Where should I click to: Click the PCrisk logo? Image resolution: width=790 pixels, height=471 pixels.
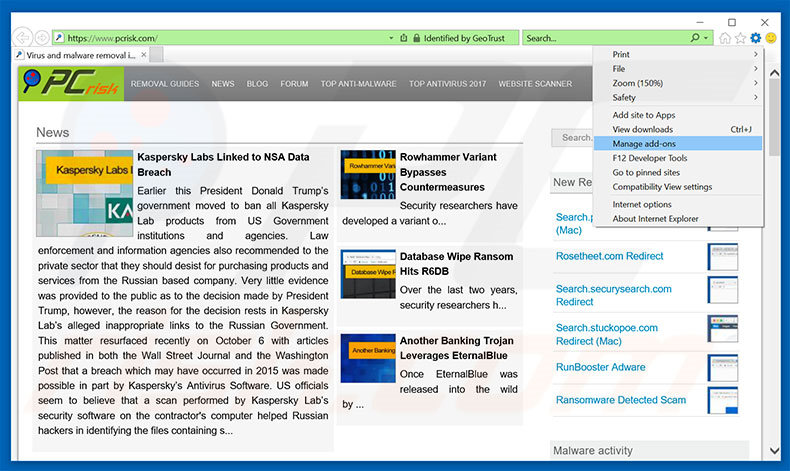71,84
